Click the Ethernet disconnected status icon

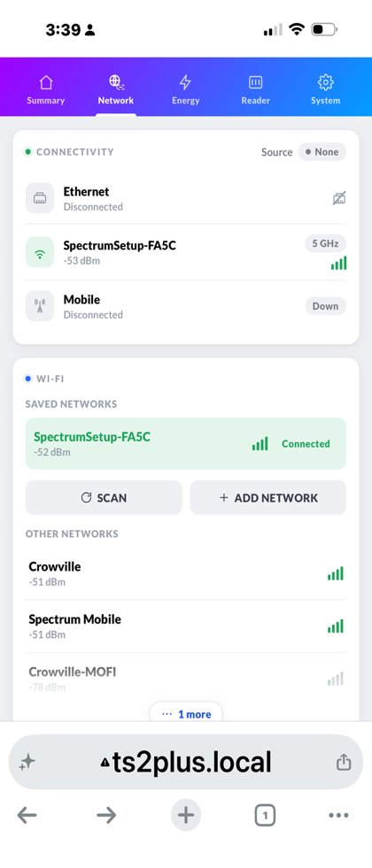339,197
